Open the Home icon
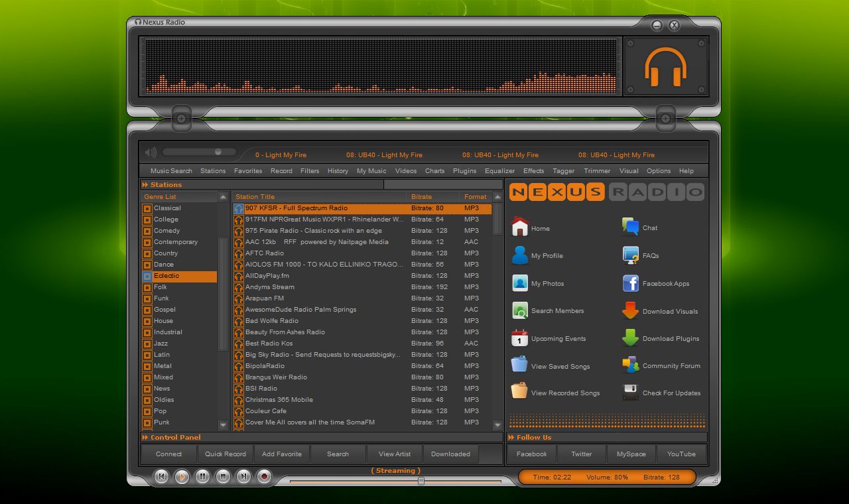 520,227
